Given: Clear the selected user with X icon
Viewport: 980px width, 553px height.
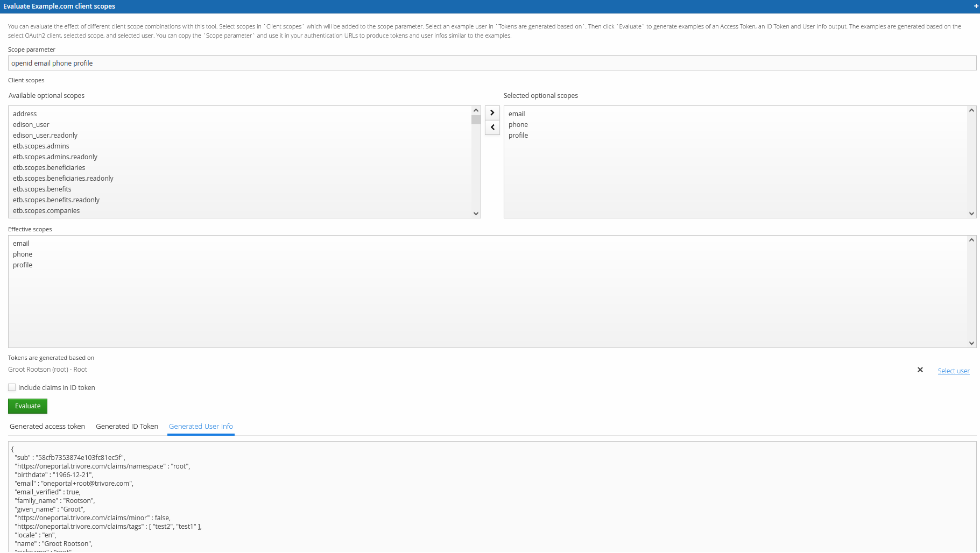Looking at the screenshot, I should pyautogui.click(x=920, y=370).
